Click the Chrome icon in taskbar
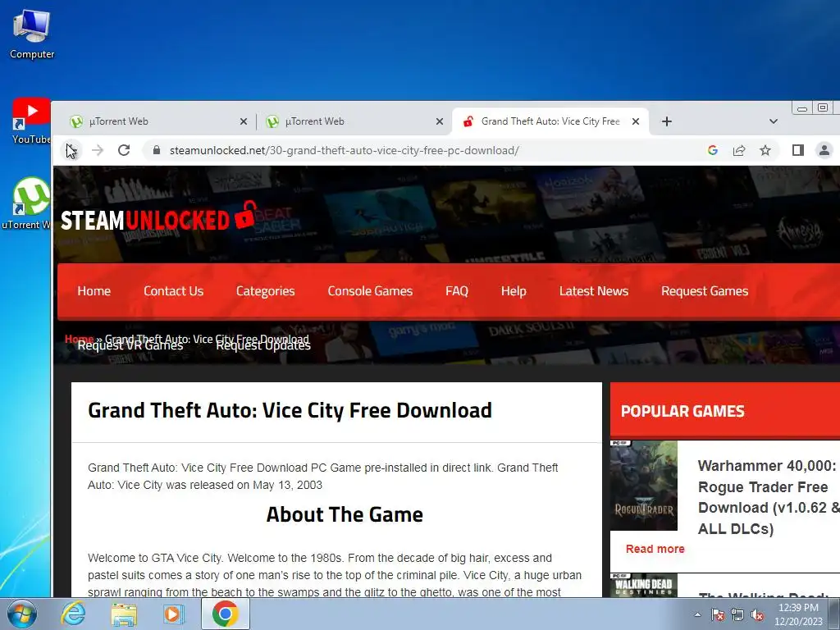 tap(225, 614)
